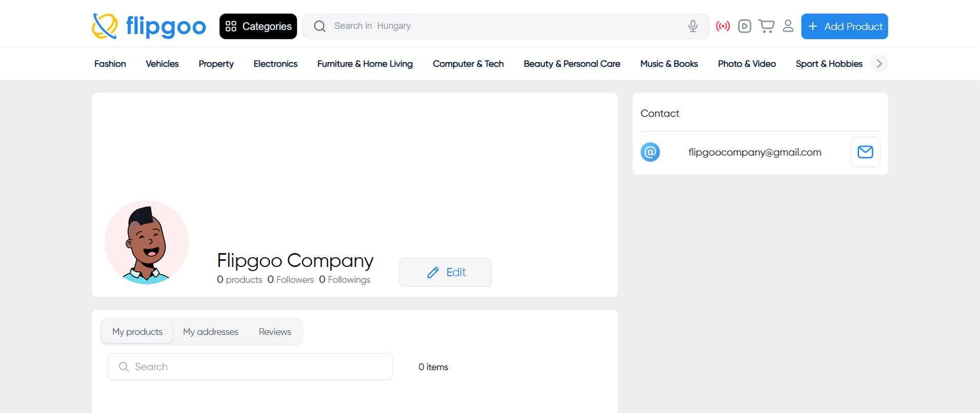Open the Categories dropdown

click(x=258, y=26)
